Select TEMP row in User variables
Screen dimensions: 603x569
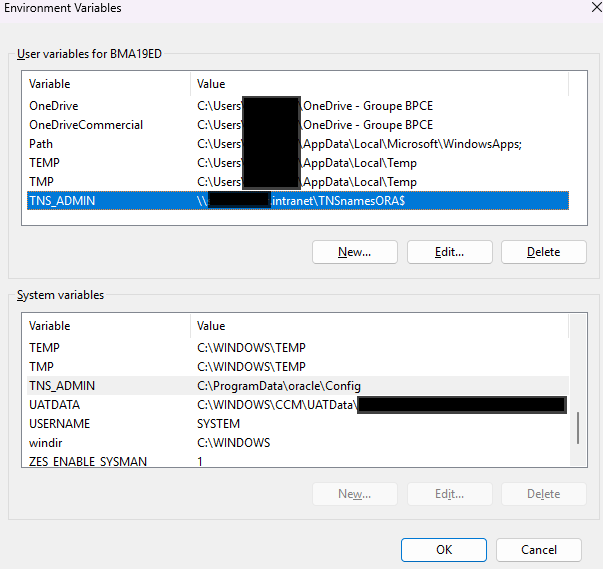point(298,163)
